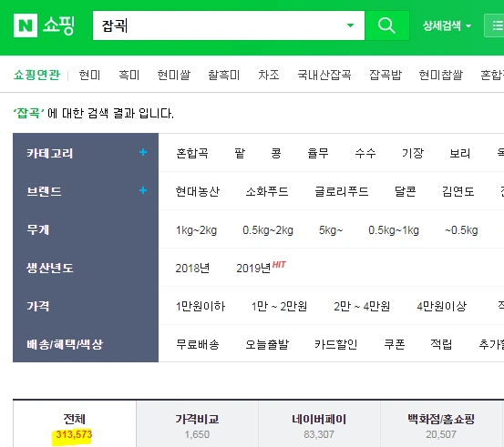The height and width of the screenshot is (447, 504).
Task: Choose production year 2019년
Action: coord(253,268)
